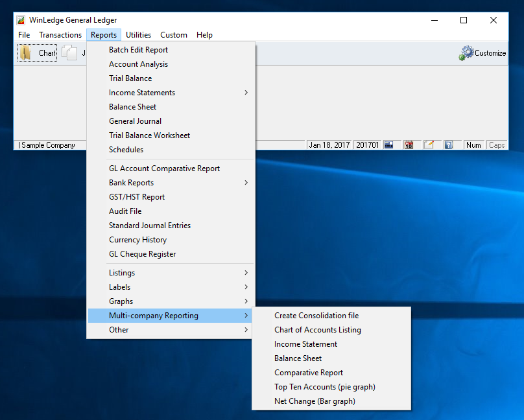Open the Utilities menu
The width and height of the screenshot is (524, 420).
[x=138, y=35]
